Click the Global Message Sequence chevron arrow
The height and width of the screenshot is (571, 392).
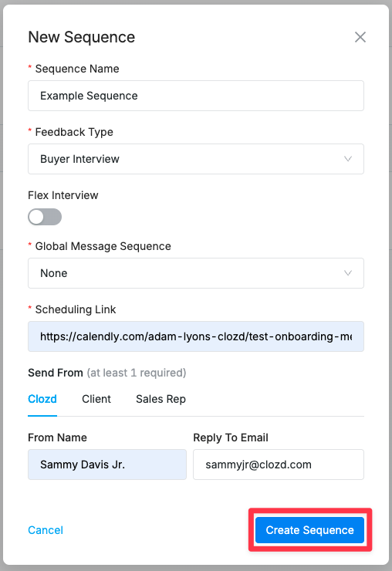(348, 273)
